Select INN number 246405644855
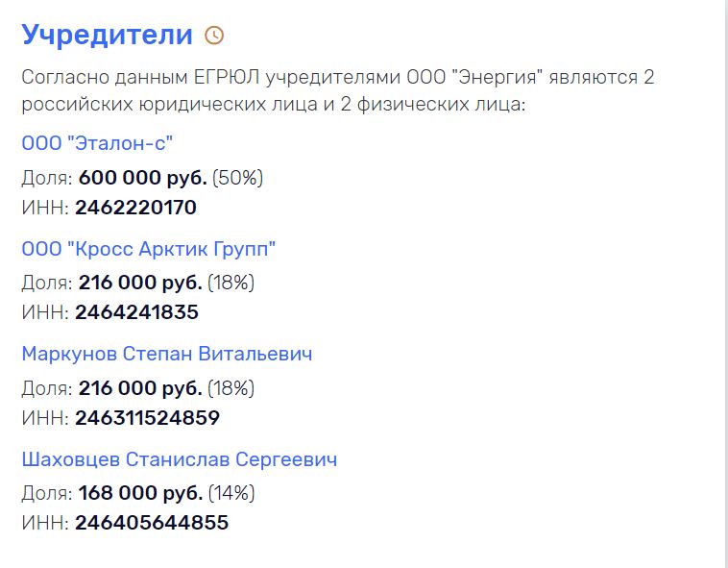 152,523
